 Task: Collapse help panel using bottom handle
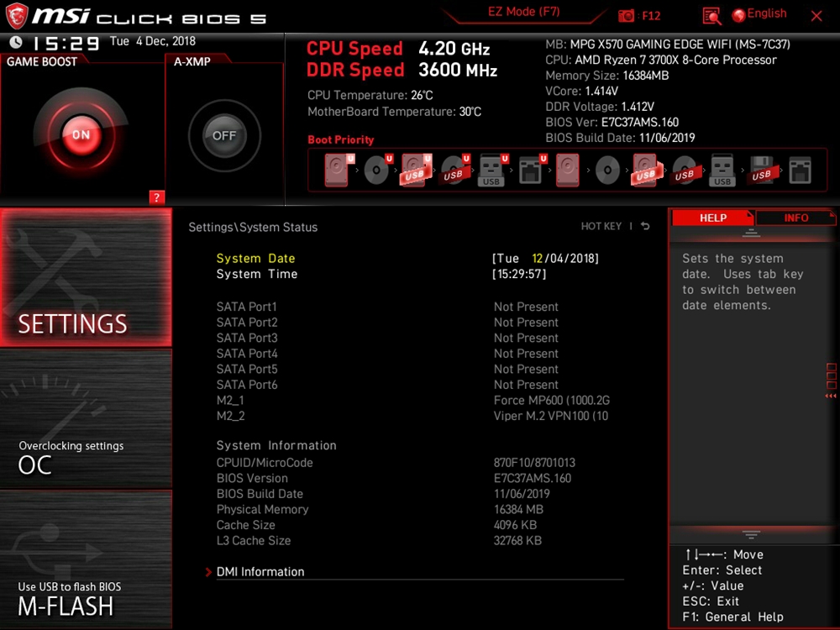[x=751, y=534]
